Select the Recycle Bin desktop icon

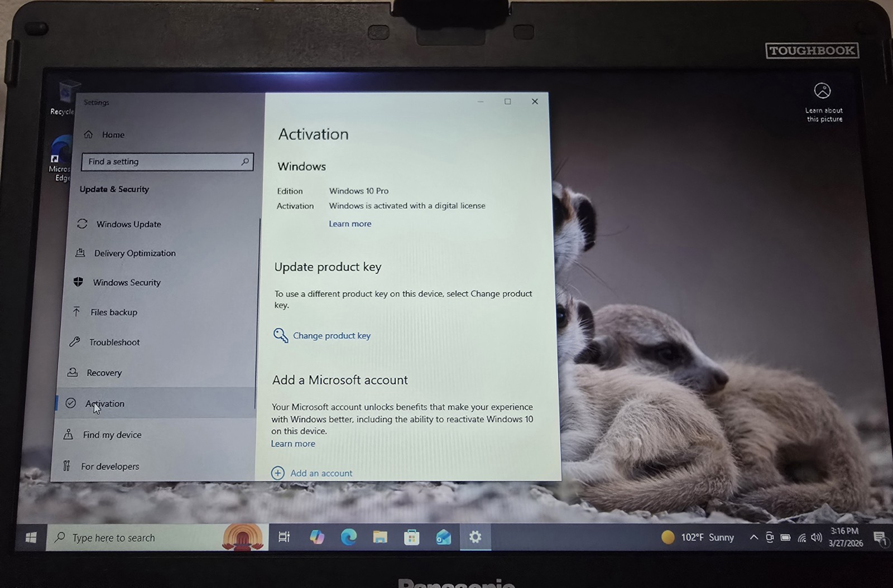click(64, 98)
